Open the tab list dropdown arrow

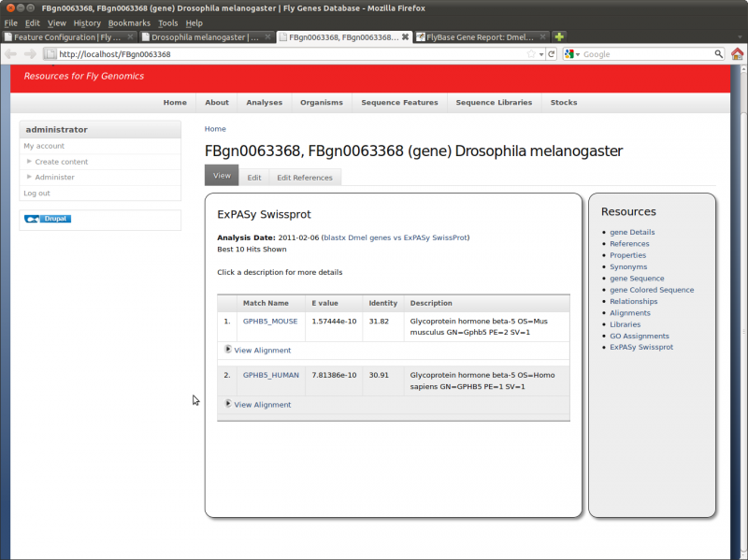pos(740,36)
